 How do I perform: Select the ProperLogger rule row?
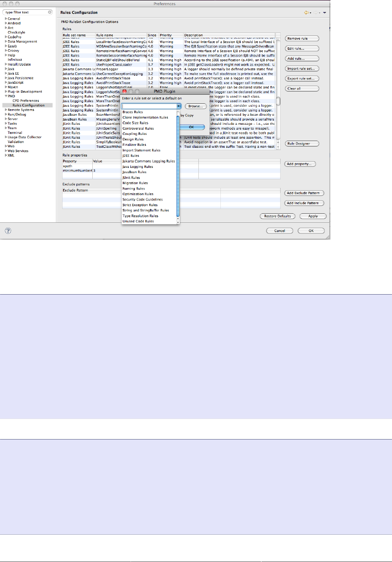(169, 69)
